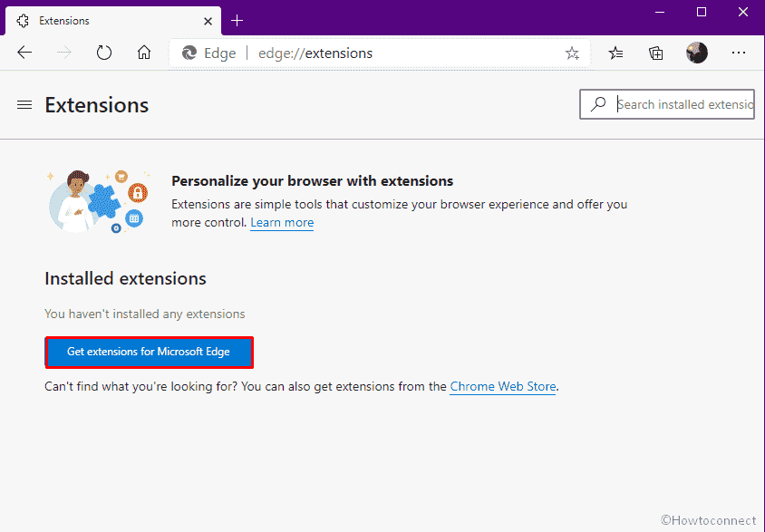Click "You haven't installed any extensions" text
This screenshot has width=765, height=532.
(x=145, y=314)
